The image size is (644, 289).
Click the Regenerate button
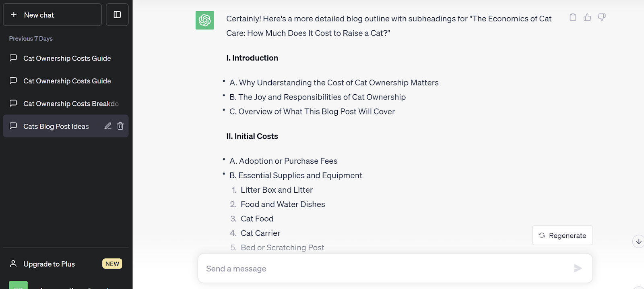click(x=562, y=235)
